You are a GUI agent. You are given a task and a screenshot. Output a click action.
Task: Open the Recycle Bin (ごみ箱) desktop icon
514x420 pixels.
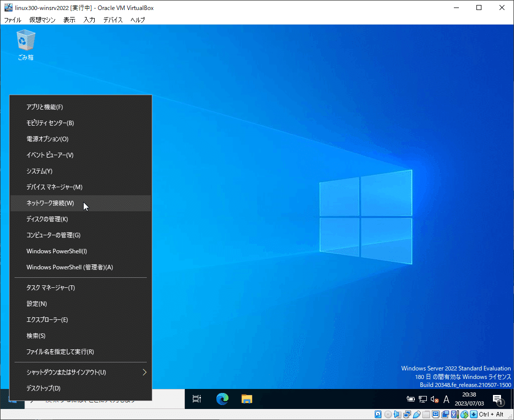[26, 45]
